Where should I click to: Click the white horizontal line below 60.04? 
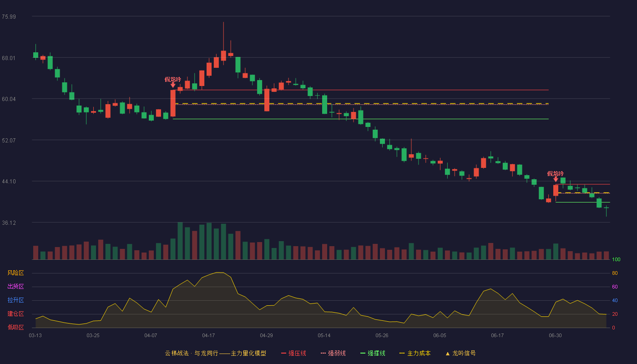coord(361,119)
